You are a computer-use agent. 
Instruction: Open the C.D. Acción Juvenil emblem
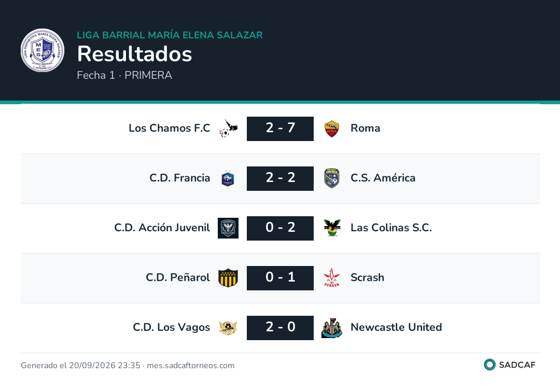point(228,228)
